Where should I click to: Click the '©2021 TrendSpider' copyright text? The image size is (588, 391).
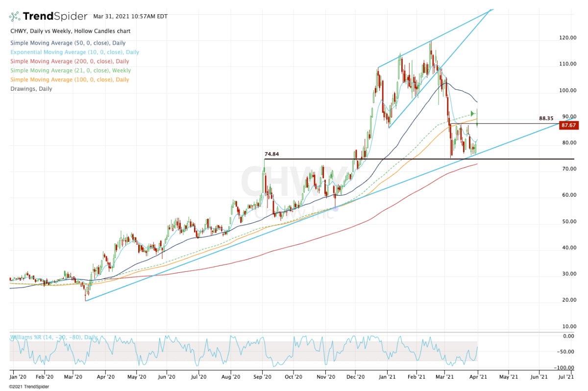coord(29,387)
